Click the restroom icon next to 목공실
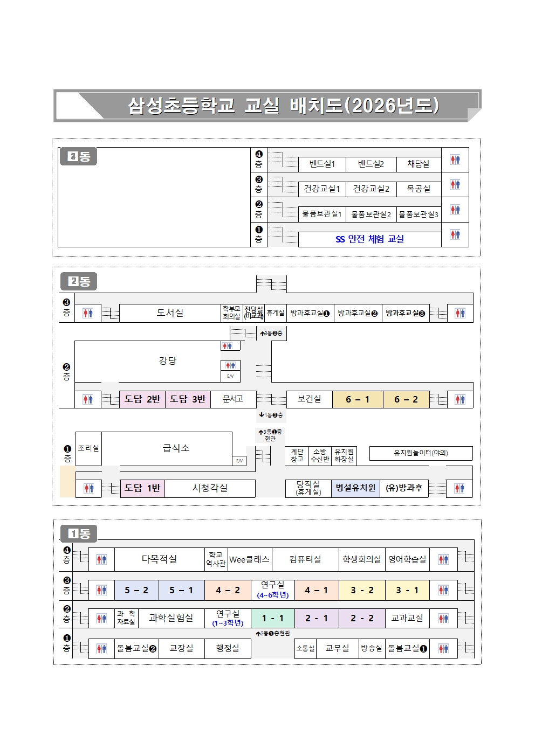Image resolution: width=535 pixels, height=756 pixels. point(455,184)
